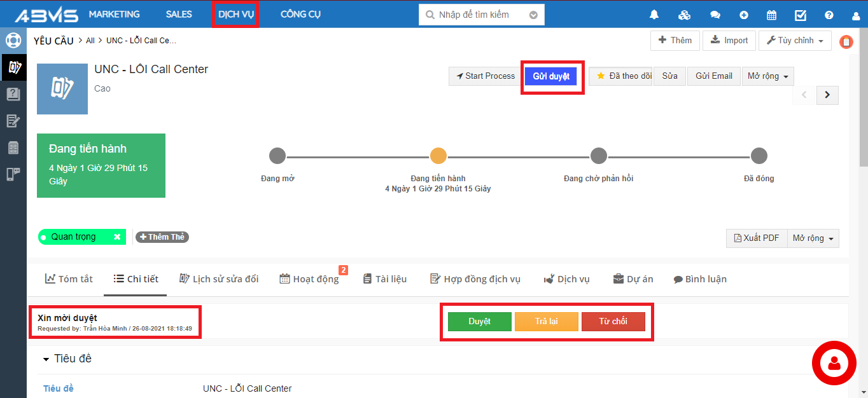
Task: Open the FAQ book icon in sidebar
Action: pyautogui.click(x=13, y=94)
